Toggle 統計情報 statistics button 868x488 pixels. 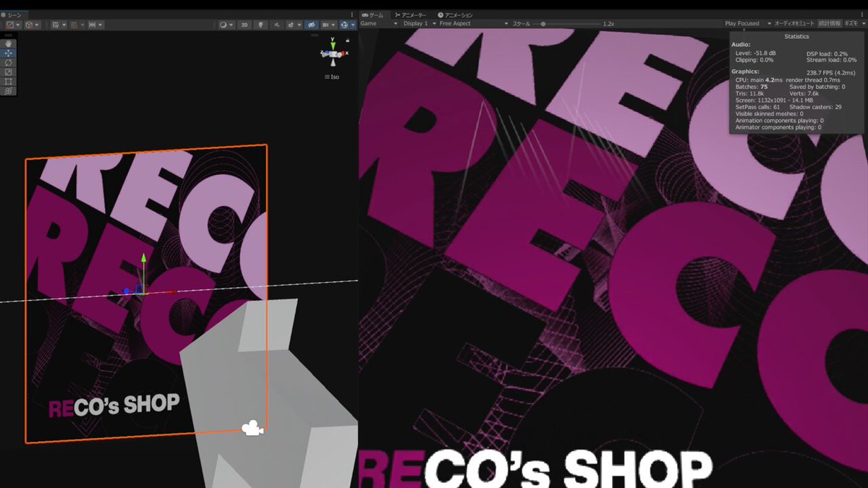click(x=830, y=23)
